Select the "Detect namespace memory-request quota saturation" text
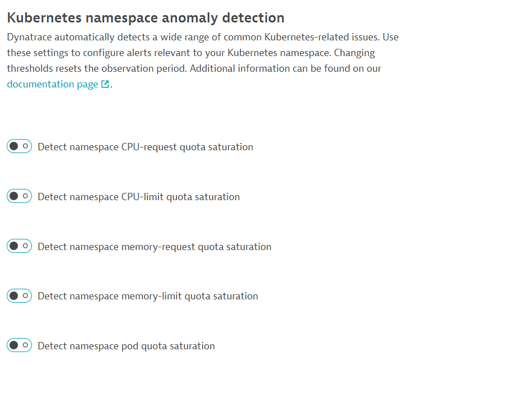 coord(154,247)
